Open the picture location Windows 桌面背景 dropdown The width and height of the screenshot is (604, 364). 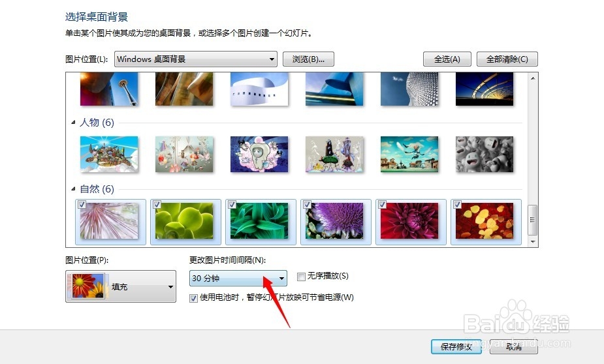[196, 59]
